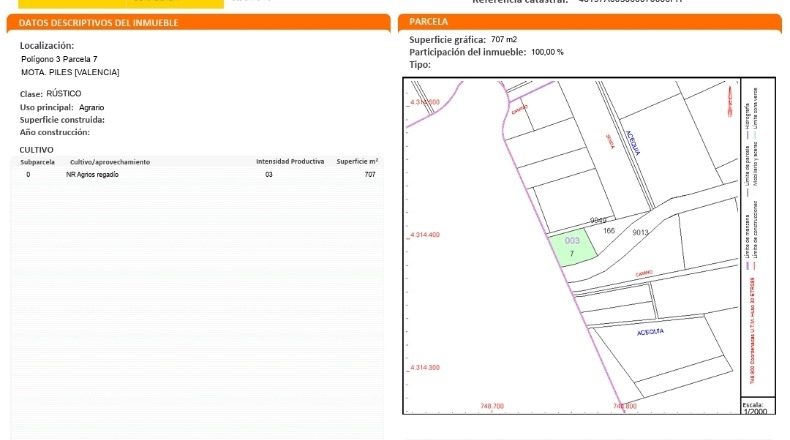
Task: Click the "707" cell in the cultivo table
Action: (370, 174)
